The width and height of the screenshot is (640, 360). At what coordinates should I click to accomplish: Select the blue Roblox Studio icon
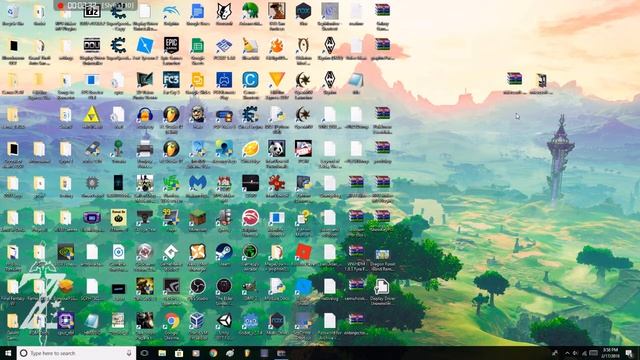[x=145, y=46]
